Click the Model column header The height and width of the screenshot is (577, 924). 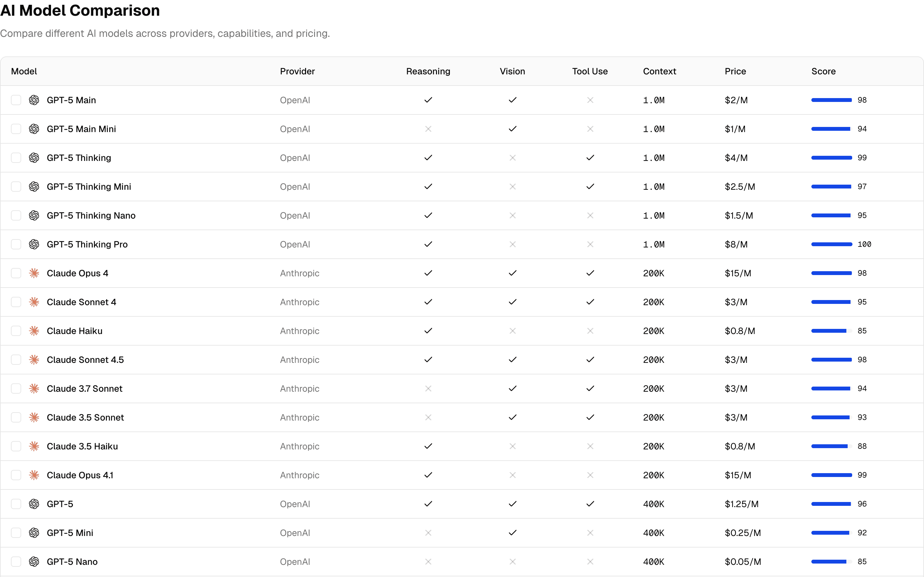click(x=24, y=71)
